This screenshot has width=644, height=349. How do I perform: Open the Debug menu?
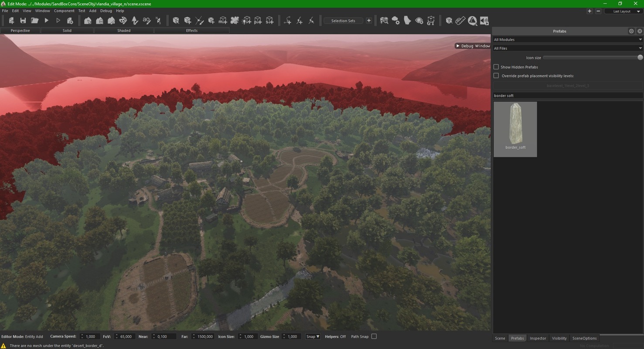106,10
